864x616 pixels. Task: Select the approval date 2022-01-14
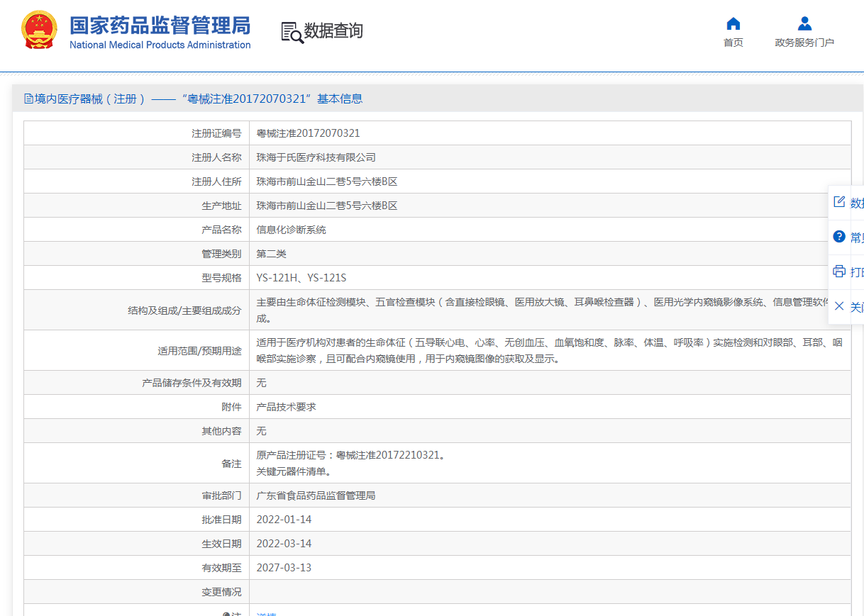point(284,520)
